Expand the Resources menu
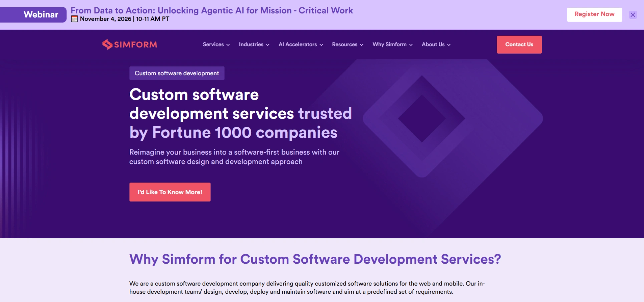Screen dimensions: 644x302 (347, 44)
